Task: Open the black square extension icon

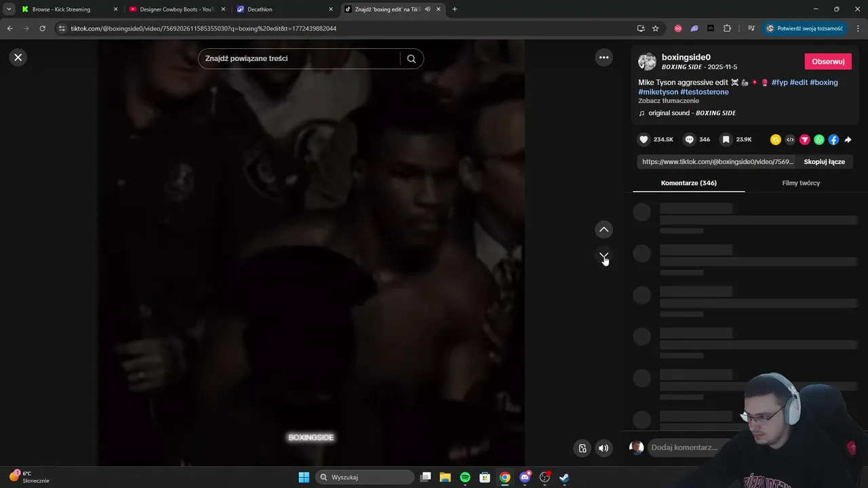Action: click(x=711, y=28)
